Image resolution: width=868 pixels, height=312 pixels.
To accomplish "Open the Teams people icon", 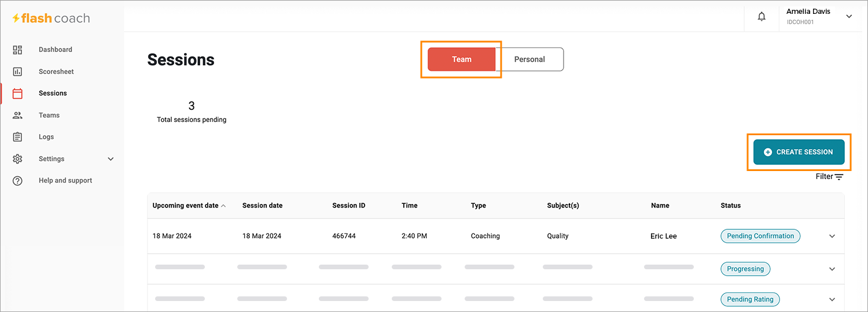I will tap(17, 115).
